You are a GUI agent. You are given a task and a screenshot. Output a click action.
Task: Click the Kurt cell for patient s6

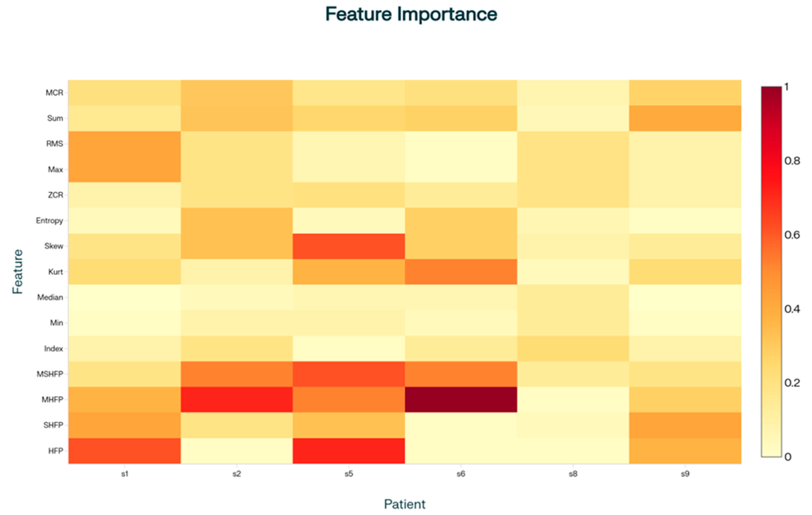461,271
